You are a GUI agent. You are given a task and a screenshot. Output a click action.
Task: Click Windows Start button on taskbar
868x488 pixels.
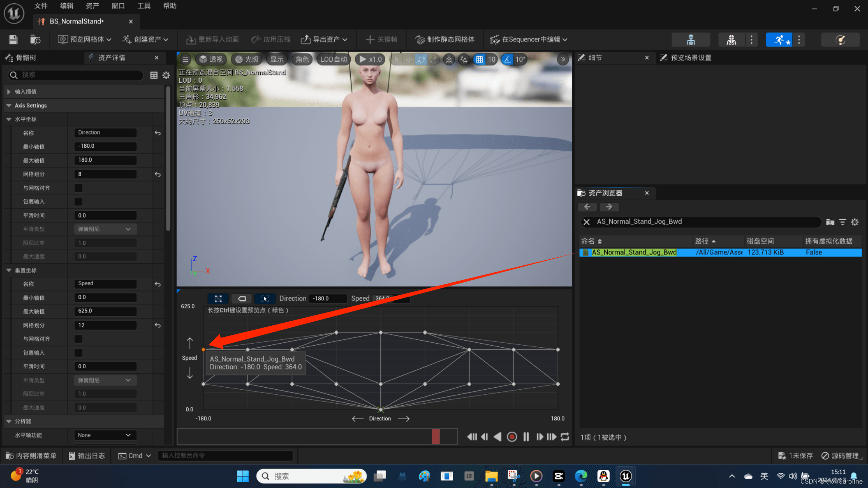click(242, 476)
